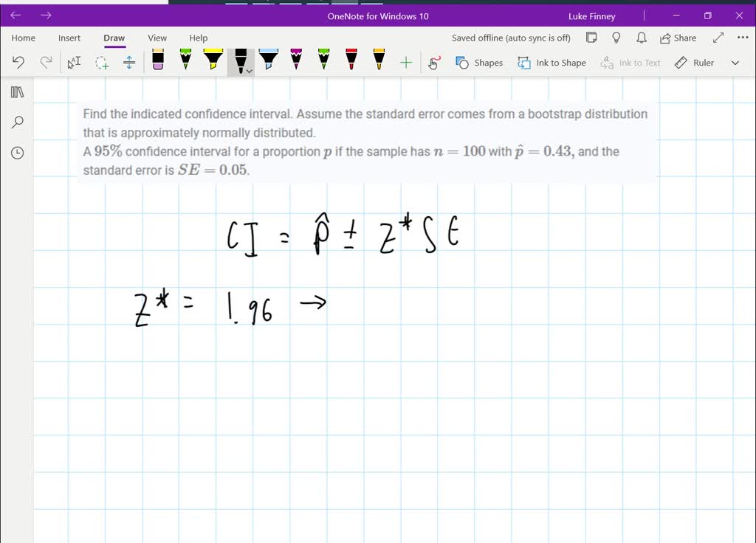Toggle the text selection tool

pos(72,63)
